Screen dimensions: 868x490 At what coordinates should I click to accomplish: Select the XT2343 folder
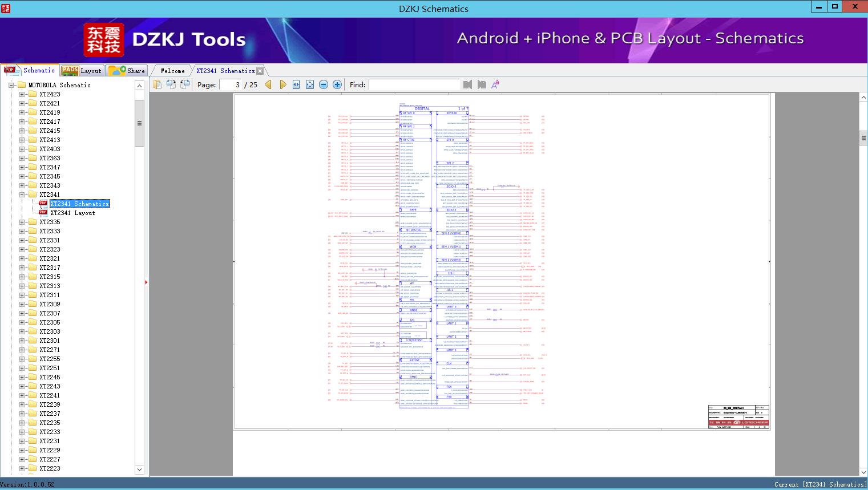[x=50, y=185]
